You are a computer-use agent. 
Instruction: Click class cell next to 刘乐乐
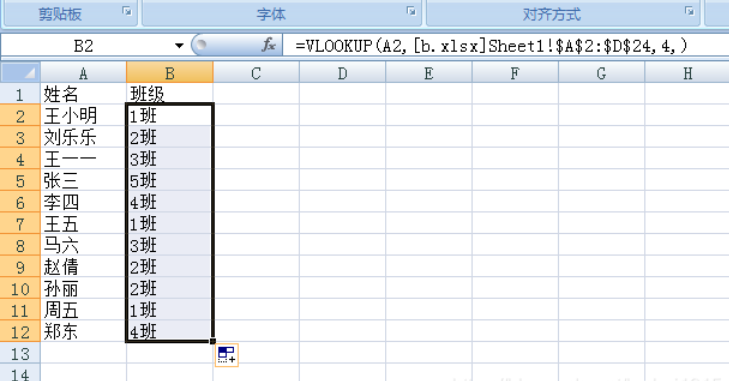tap(170, 137)
